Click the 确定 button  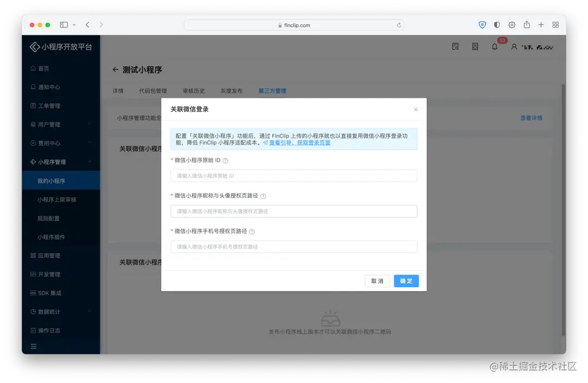tap(406, 281)
